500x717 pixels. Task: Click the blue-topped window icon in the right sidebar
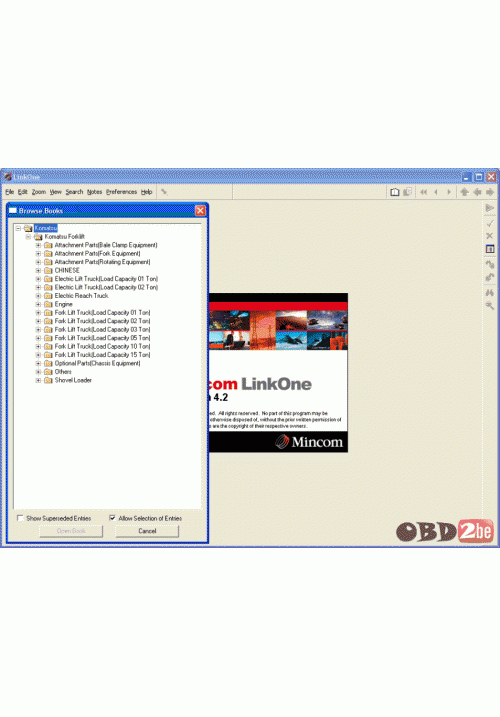tap(490, 249)
